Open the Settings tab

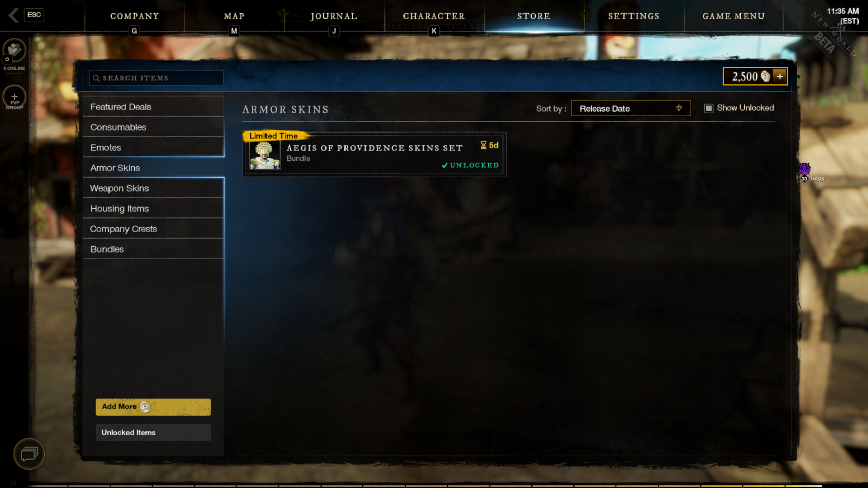click(x=634, y=16)
